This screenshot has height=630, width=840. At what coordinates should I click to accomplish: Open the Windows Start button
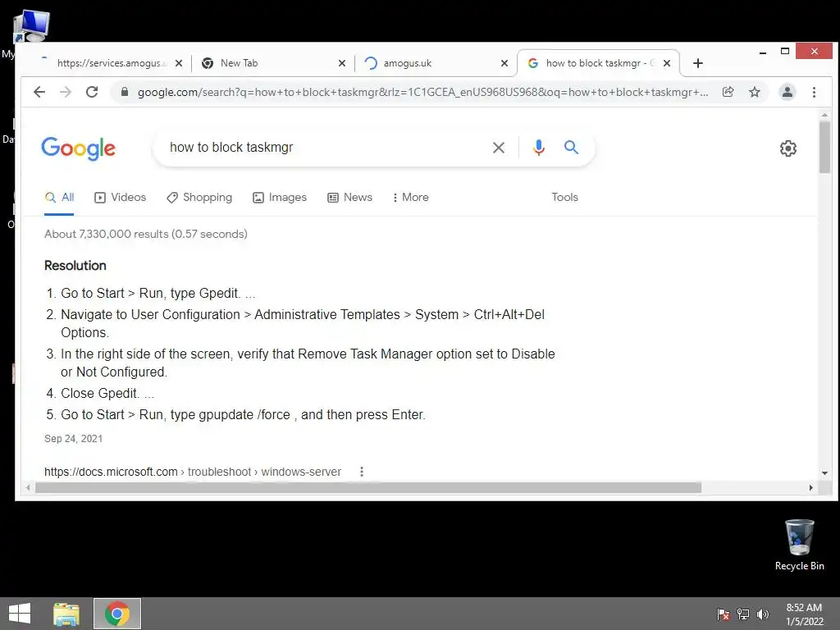tap(20, 614)
